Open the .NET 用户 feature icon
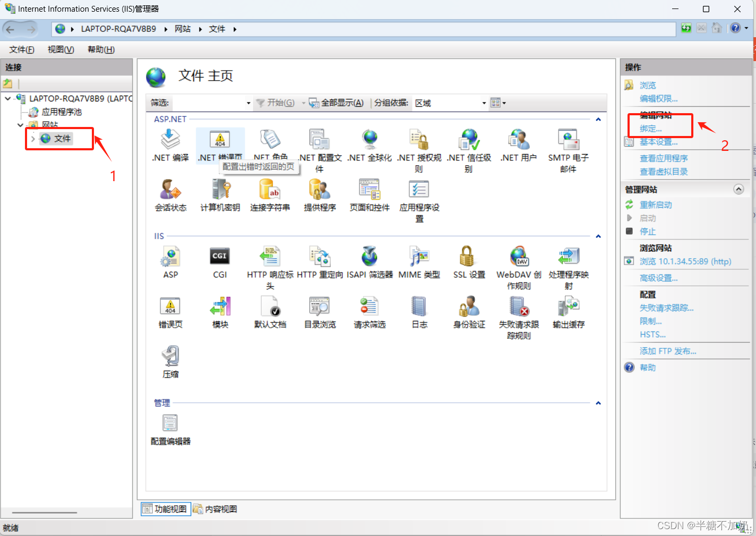756x536 pixels. (x=519, y=140)
